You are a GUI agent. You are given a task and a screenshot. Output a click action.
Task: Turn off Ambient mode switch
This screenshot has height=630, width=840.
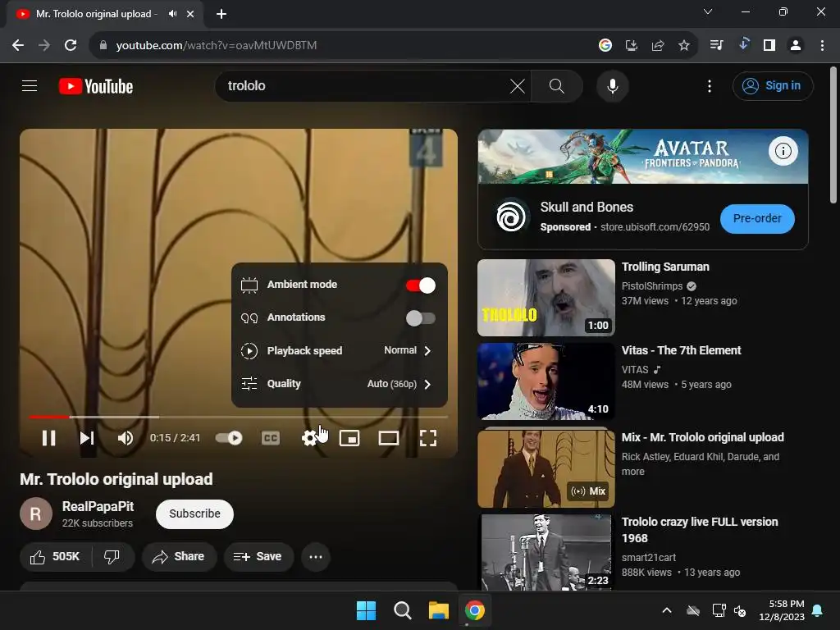point(421,285)
